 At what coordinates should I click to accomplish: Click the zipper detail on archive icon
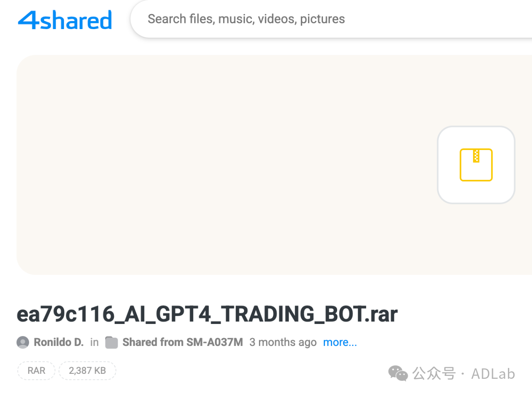point(476,156)
